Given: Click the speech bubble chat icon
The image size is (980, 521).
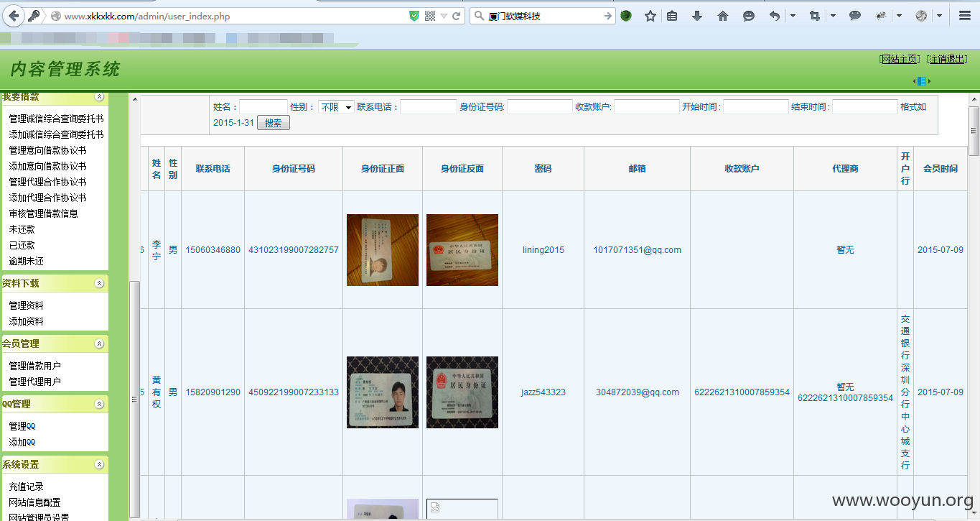Looking at the screenshot, I should point(855,16).
